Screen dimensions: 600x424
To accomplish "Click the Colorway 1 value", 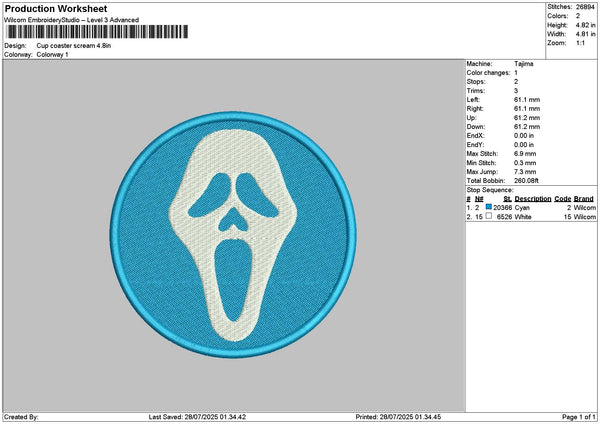I will pos(53,54).
